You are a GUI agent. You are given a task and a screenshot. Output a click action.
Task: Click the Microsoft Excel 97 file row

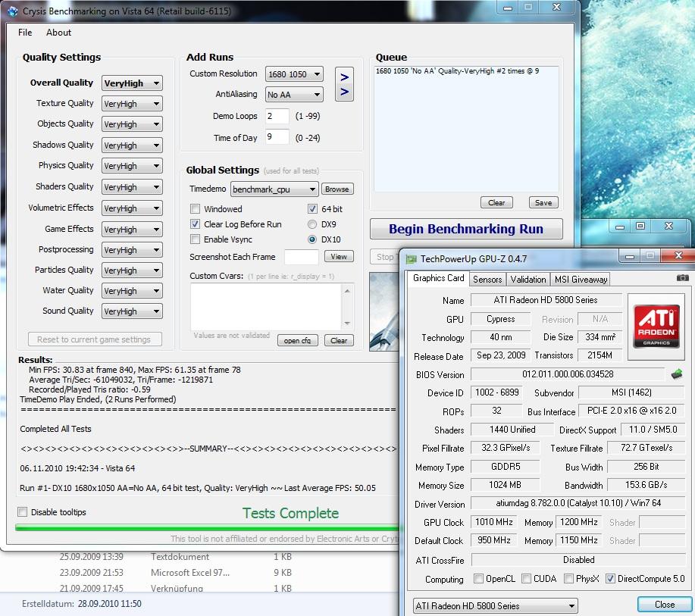[176, 573]
